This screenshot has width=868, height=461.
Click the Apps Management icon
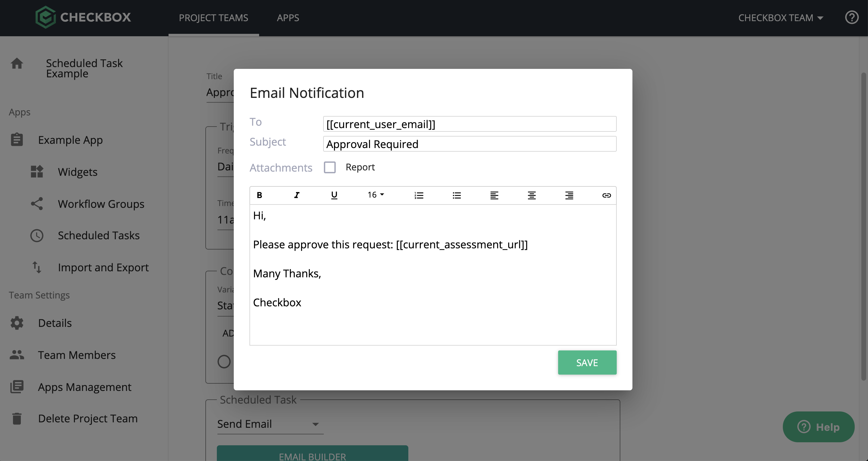tap(17, 386)
